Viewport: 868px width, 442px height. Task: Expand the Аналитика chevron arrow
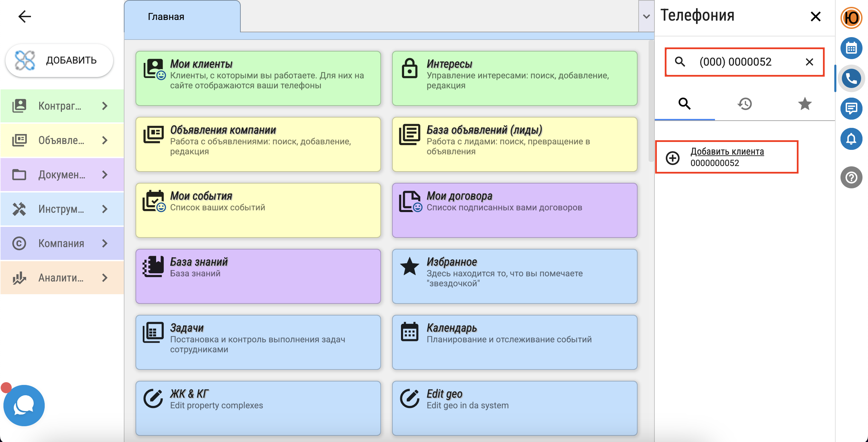(105, 278)
